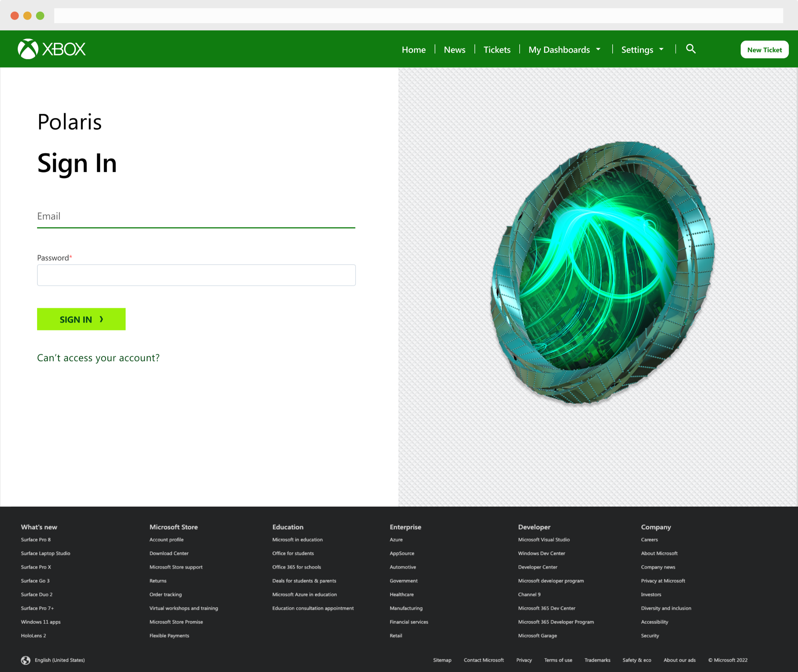Click the Xbox logo in the header
The width and height of the screenshot is (798, 672).
[x=52, y=49]
